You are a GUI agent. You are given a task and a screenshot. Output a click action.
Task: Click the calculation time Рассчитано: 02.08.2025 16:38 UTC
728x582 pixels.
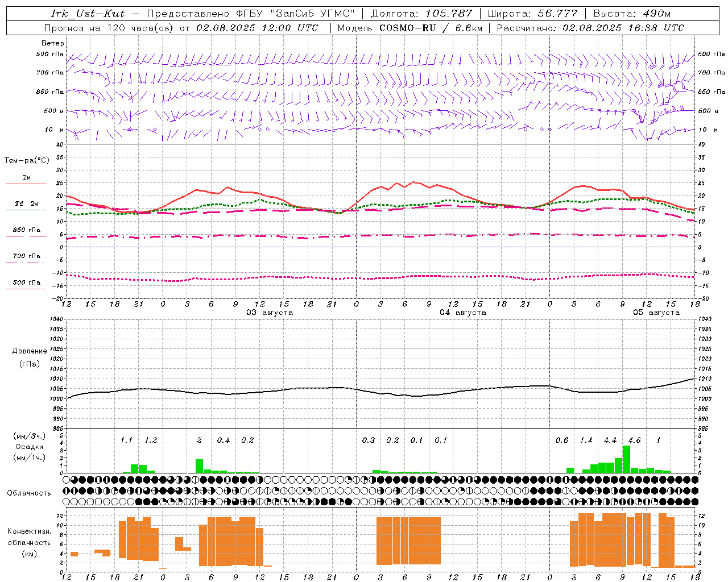click(590, 27)
